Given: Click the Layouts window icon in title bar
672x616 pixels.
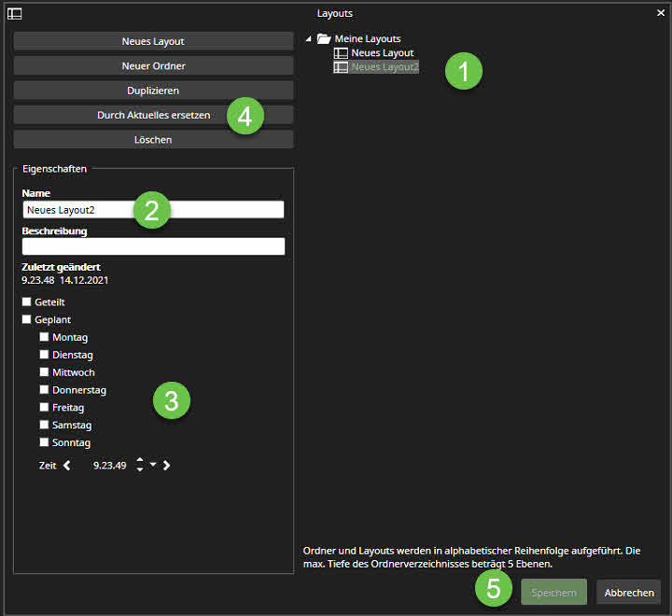Looking at the screenshot, I should (15, 13).
